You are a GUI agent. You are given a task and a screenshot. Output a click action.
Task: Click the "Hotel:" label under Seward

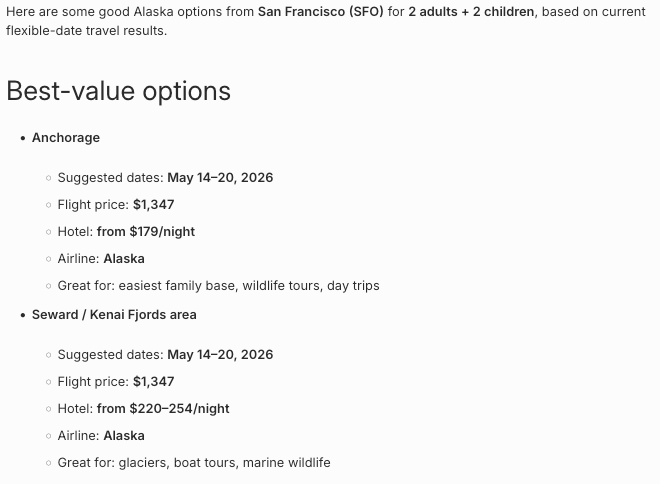(x=75, y=409)
